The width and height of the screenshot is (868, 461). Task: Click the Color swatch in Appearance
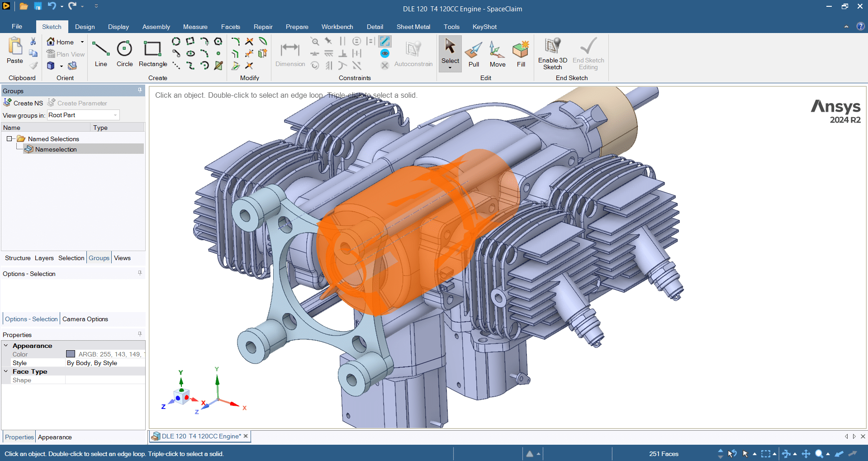(71, 354)
